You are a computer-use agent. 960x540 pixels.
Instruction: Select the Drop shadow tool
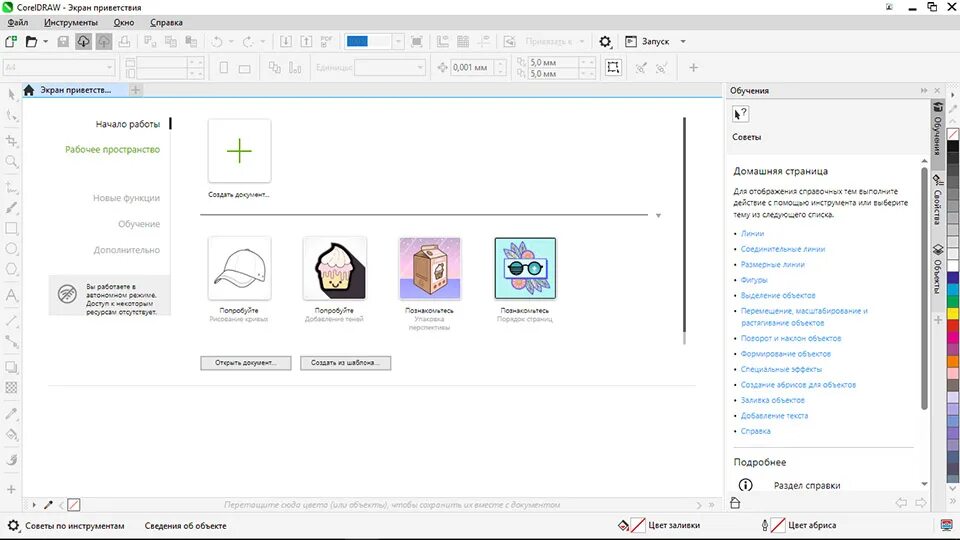point(12,367)
